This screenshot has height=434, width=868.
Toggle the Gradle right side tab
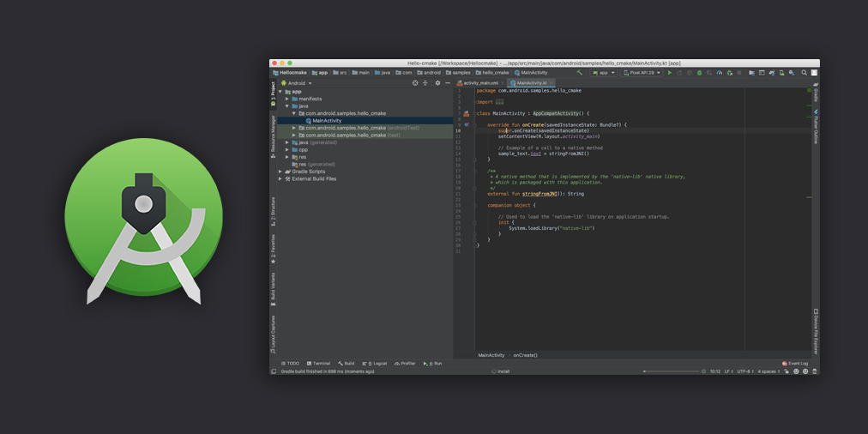[x=816, y=92]
